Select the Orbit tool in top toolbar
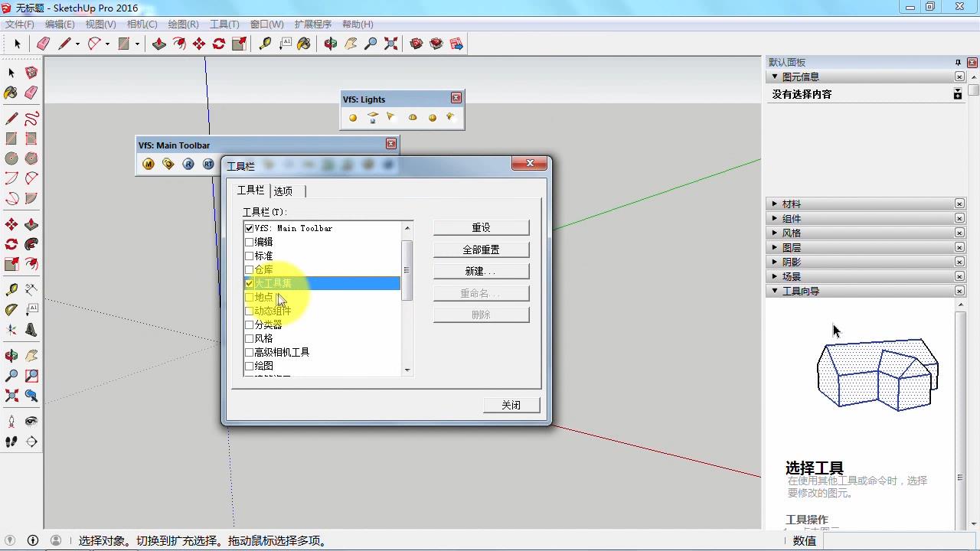 point(330,44)
